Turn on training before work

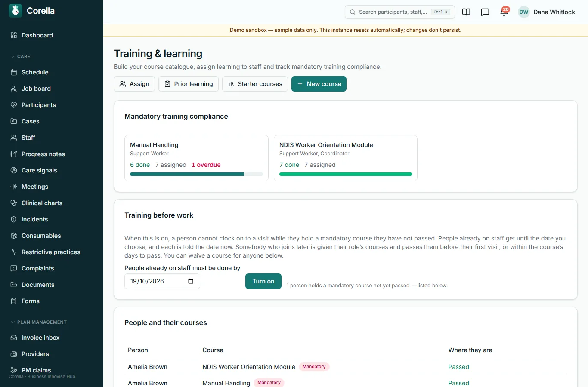click(x=263, y=281)
